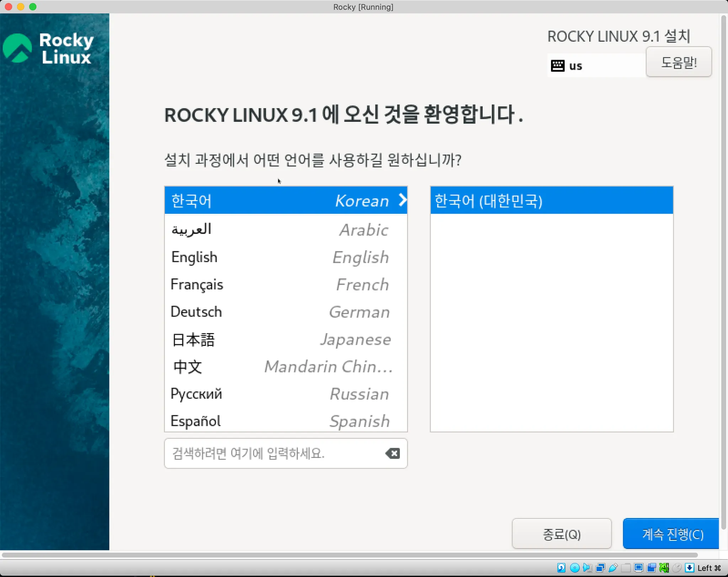This screenshot has height=577, width=728.
Task: Click the optical disc status icon
Action: point(574,568)
